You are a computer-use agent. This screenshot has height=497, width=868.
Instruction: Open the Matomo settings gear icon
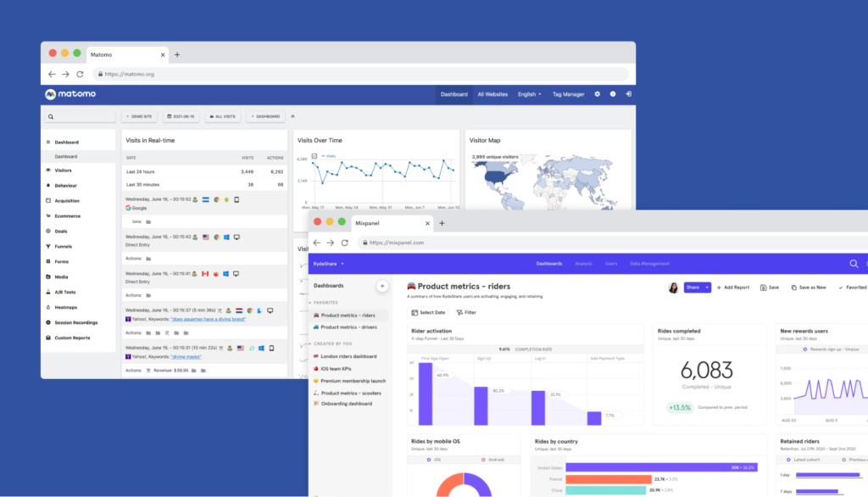coord(598,94)
